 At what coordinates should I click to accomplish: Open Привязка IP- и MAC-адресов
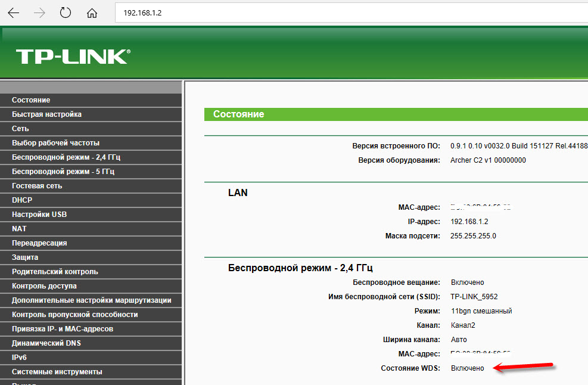91,329
